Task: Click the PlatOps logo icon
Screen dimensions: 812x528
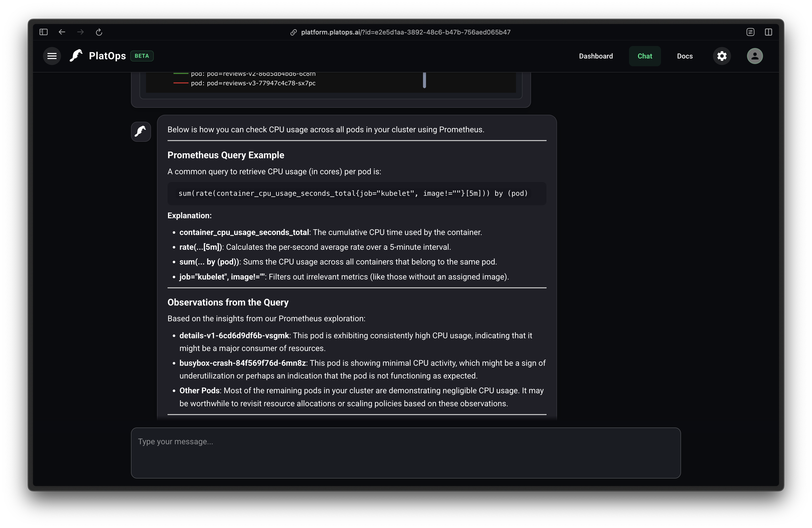Action: [x=76, y=55]
